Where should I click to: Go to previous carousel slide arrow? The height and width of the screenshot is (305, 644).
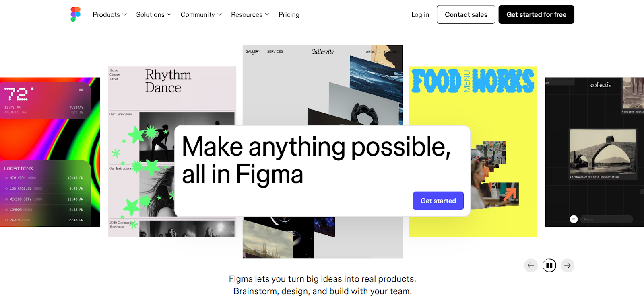(x=531, y=266)
